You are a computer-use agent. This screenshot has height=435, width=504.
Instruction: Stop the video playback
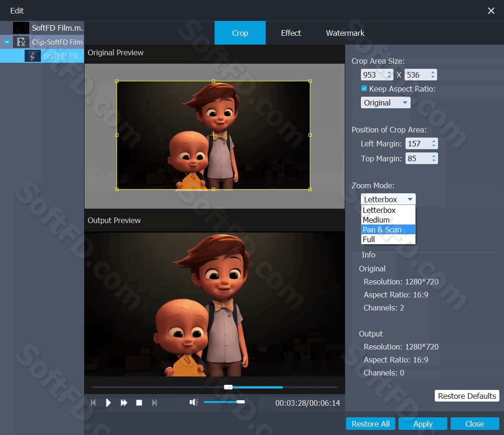tap(139, 403)
